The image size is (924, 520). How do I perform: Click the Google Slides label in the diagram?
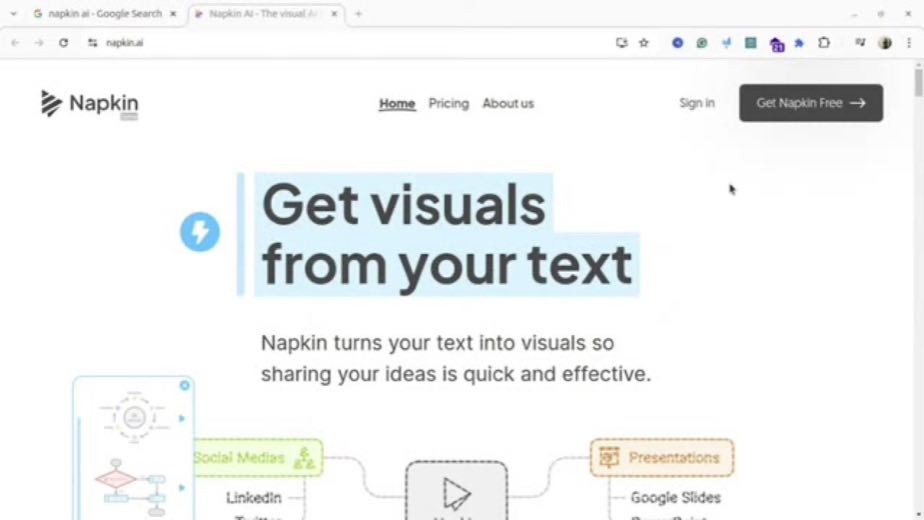click(x=675, y=498)
